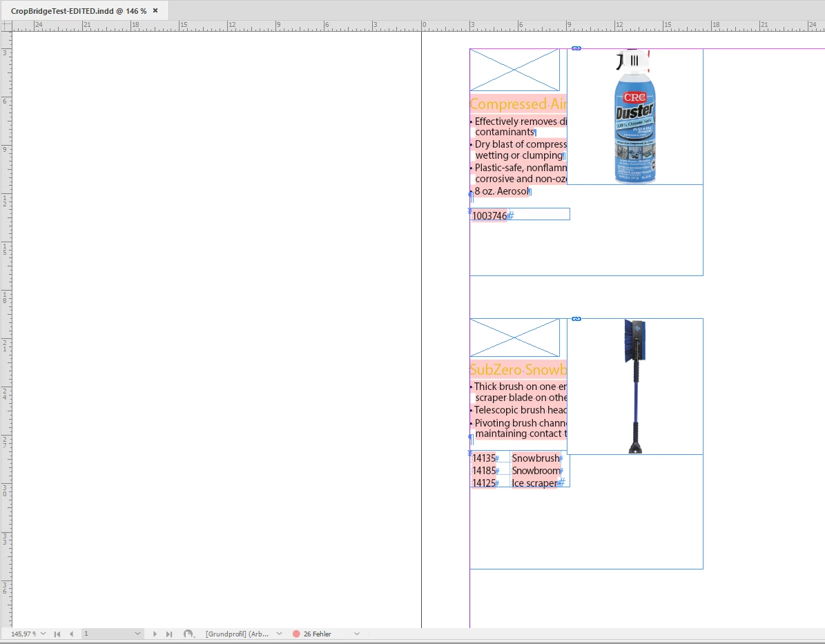Click the red preflight error indicator
The height and width of the screenshot is (644, 825).
[296, 634]
